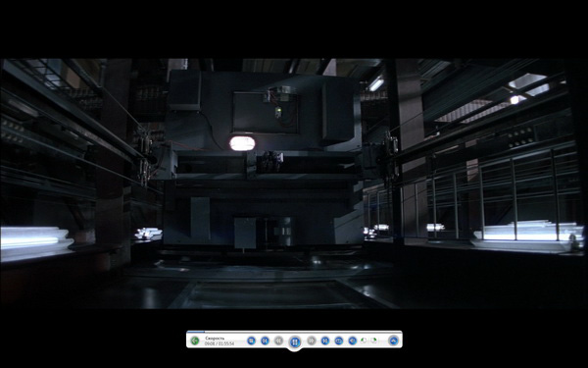Click the bright lamp in the video frame
588x368 pixels.
click(x=242, y=143)
